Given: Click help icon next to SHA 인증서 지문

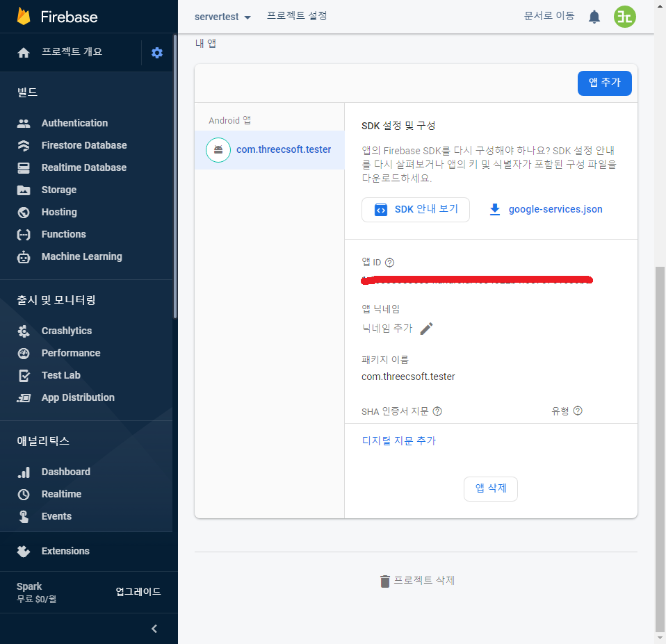Looking at the screenshot, I should pos(437,411).
